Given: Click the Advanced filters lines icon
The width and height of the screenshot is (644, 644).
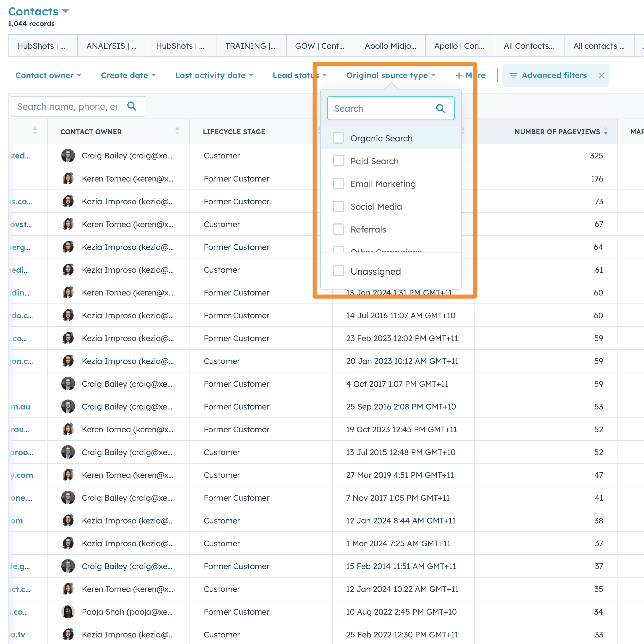Looking at the screenshot, I should tap(514, 76).
